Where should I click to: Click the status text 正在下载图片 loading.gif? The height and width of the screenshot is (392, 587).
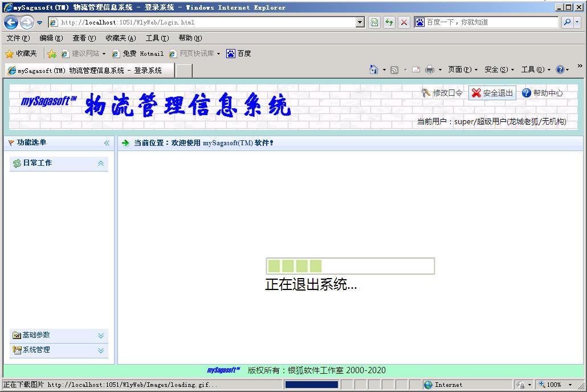pos(110,385)
